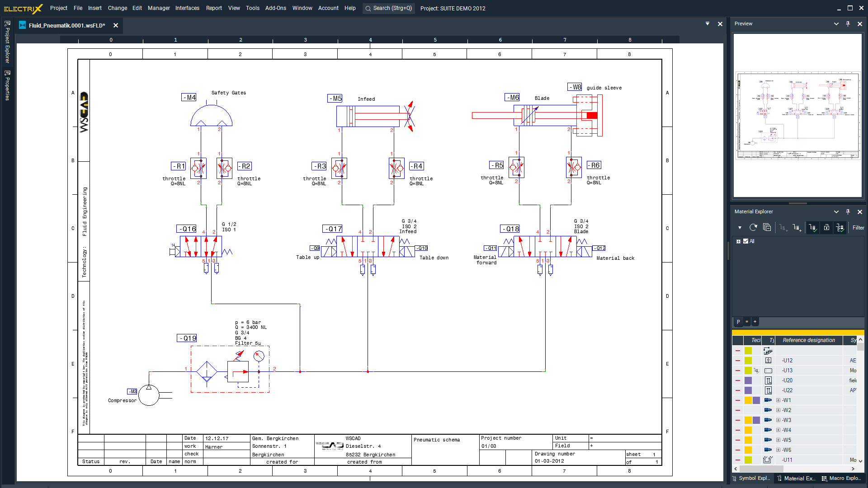Click the schematic thumbnail in the Preview panel

coord(797,116)
